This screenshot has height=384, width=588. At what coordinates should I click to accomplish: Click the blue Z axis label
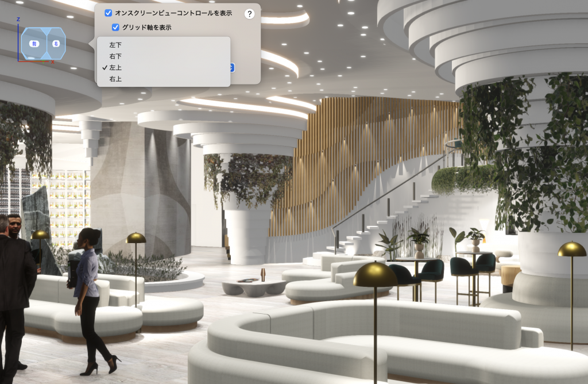(x=18, y=19)
